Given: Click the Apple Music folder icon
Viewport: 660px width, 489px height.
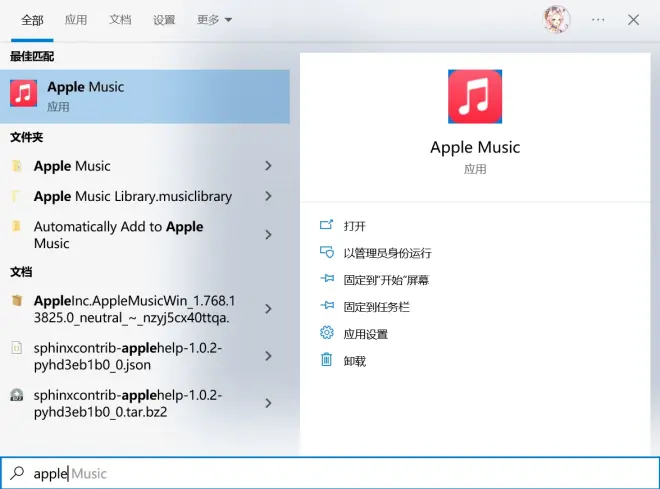Looking at the screenshot, I should pyautogui.click(x=16, y=166).
